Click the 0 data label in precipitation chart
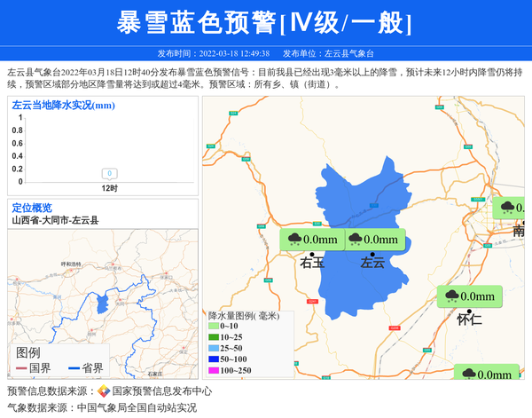 (x=109, y=173)
